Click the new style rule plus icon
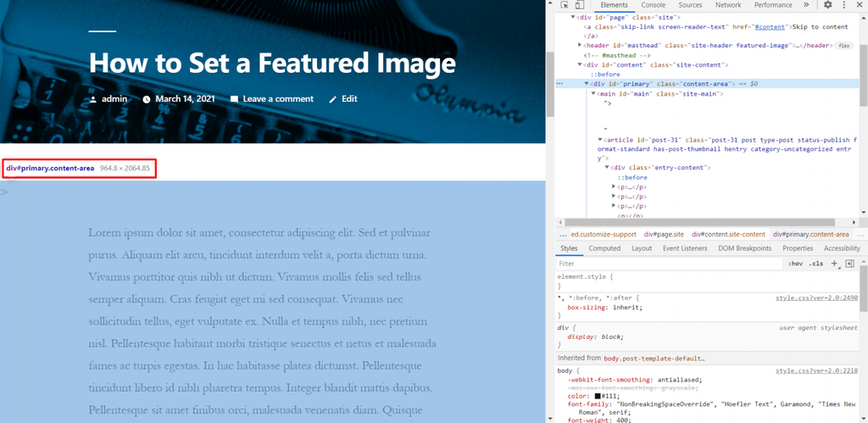Image resolution: width=868 pixels, height=423 pixels. click(834, 264)
